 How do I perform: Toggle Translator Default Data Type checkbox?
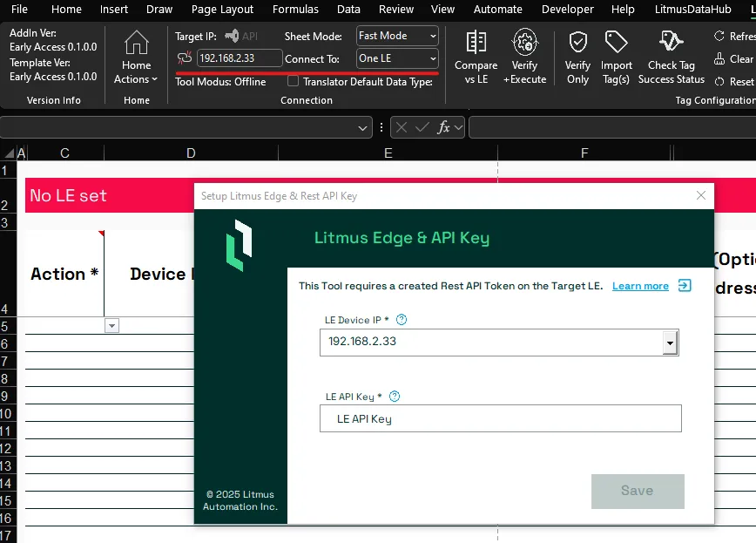(293, 81)
